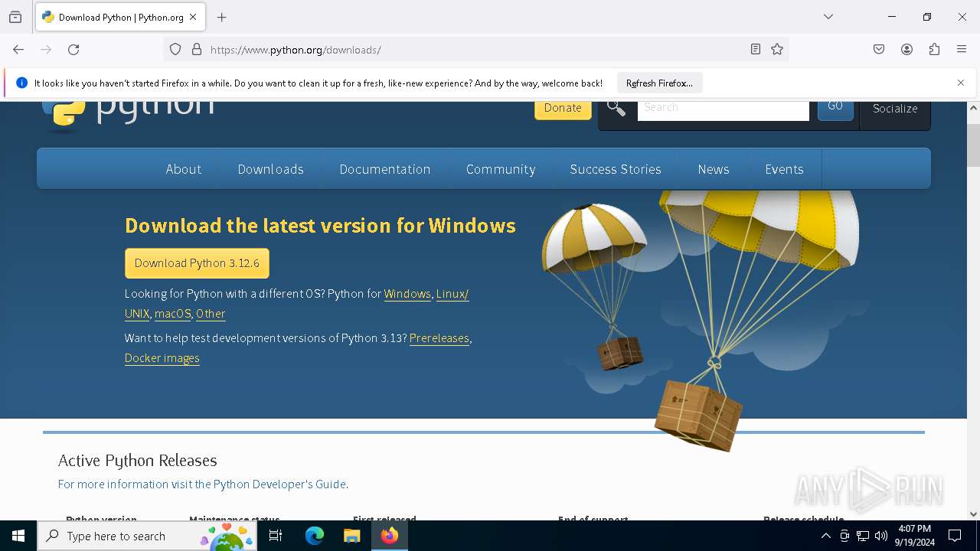Follow the Other platforms link

211,314
